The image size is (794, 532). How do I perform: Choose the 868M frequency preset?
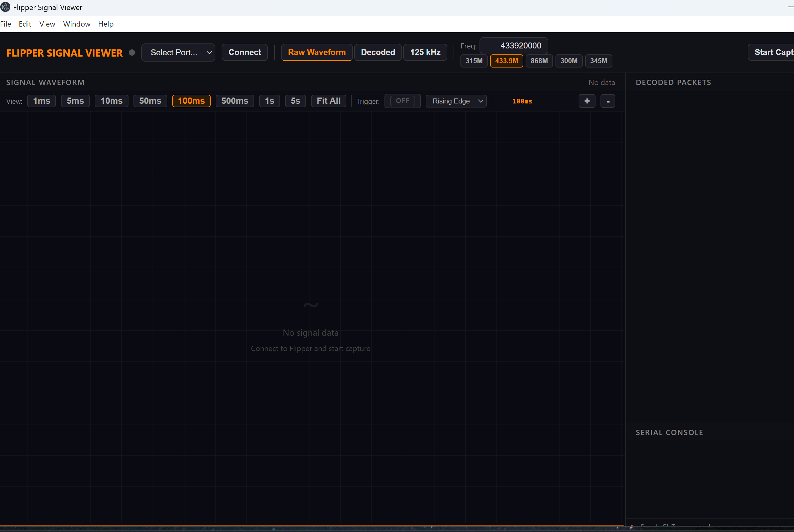click(x=539, y=61)
